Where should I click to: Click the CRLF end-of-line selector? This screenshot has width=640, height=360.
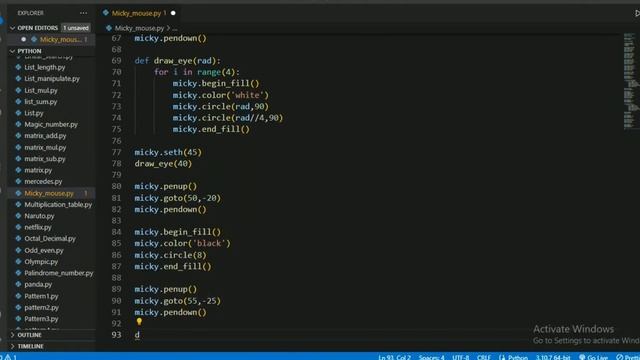pos(484,357)
